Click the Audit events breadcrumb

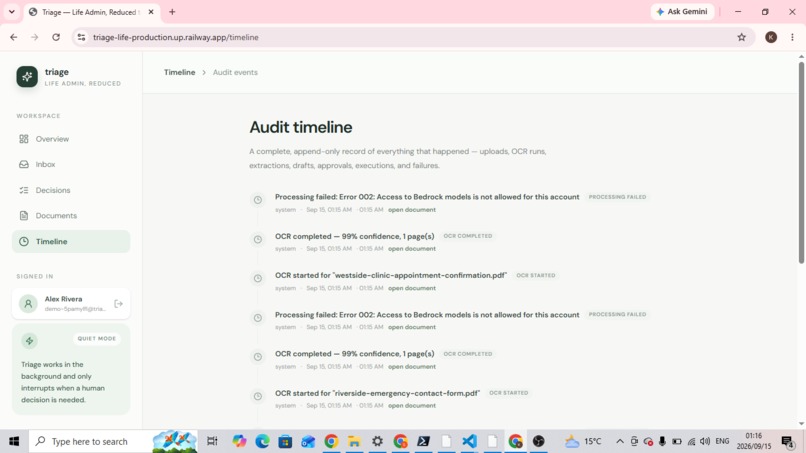pos(235,73)
